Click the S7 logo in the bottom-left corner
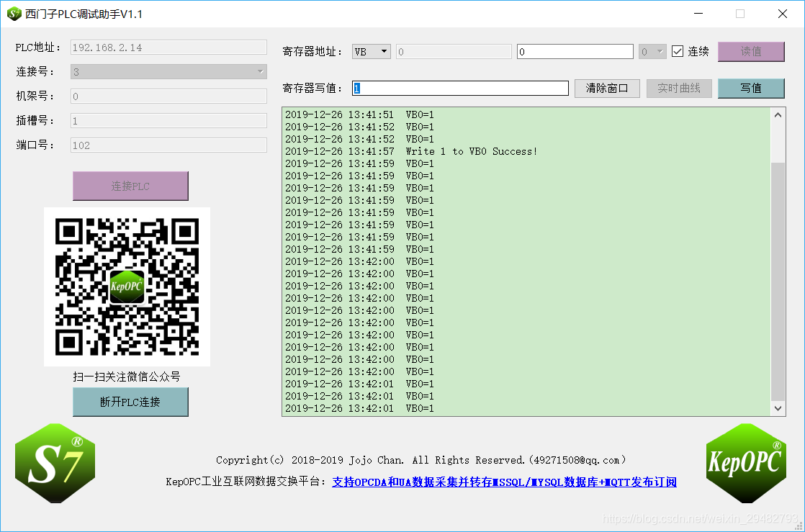The height and width of the screenshot is (532, 805). (55, 461)
